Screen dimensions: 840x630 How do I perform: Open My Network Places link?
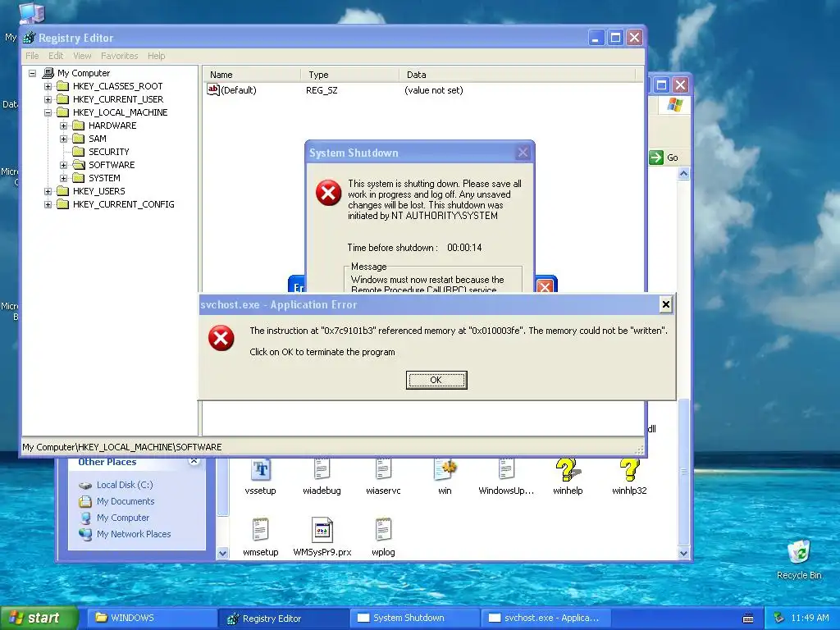(134, 534)
